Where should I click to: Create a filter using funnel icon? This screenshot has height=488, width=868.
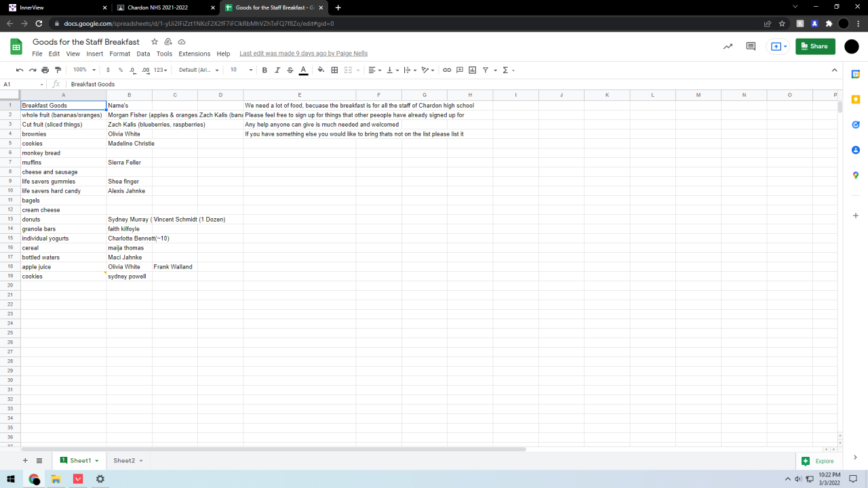tap(486, 70)
